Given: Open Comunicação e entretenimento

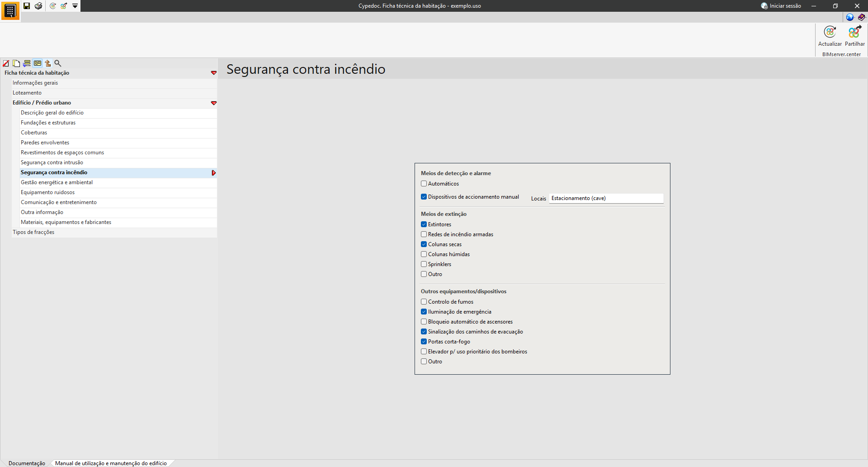Looking at the screenshot, I should (59, 202).
